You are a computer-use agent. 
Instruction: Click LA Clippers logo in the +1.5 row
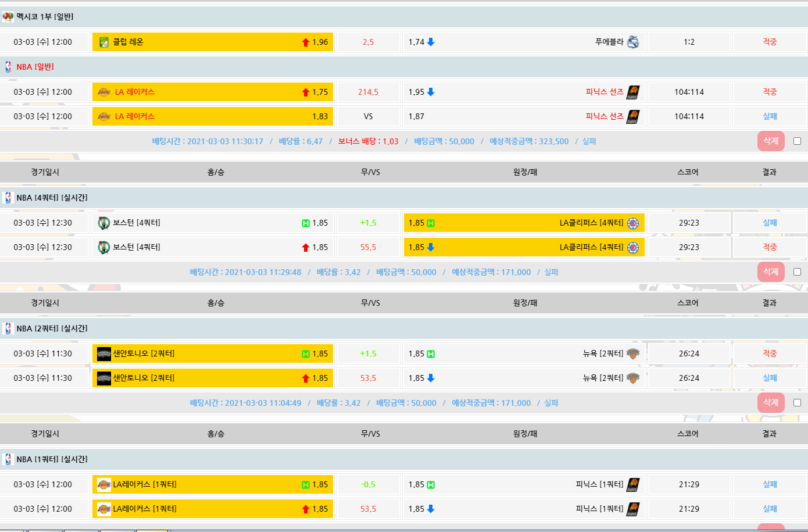[633, 223]
